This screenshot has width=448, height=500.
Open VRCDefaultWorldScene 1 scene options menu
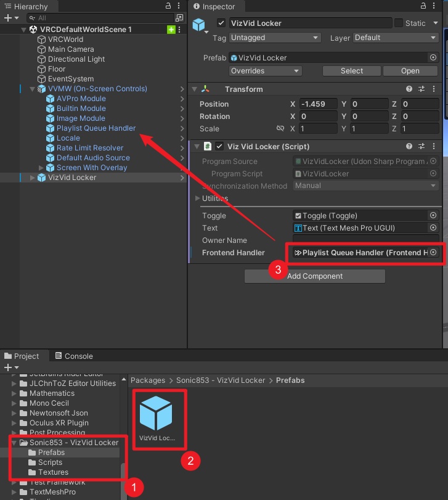[x=179, y=30]
